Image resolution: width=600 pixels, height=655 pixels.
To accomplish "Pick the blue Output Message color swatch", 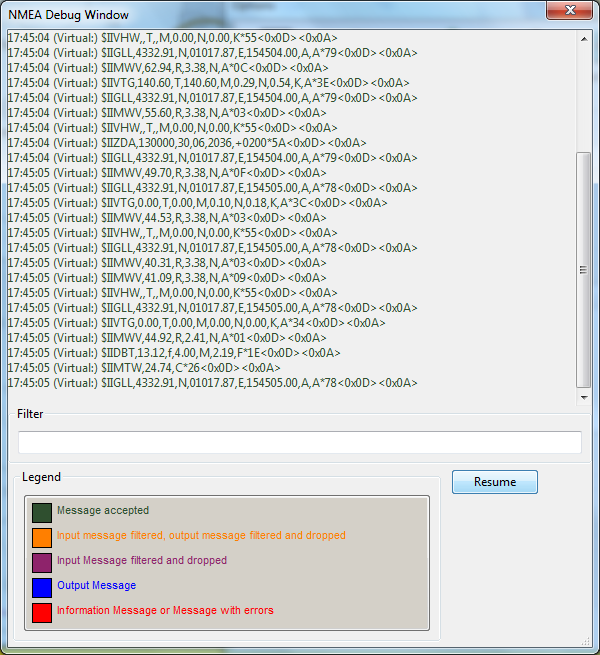I will click(41, 587).
